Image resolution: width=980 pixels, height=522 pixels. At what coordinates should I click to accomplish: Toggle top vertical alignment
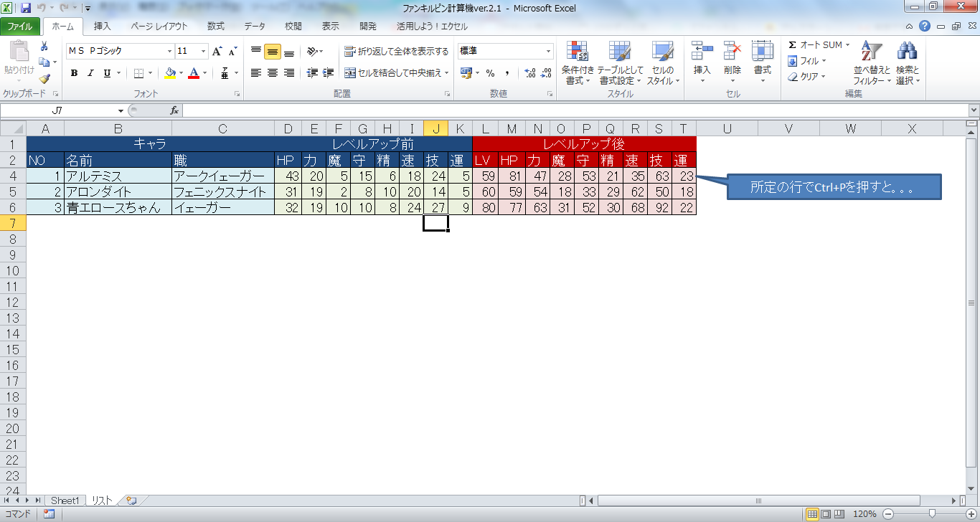256,52
